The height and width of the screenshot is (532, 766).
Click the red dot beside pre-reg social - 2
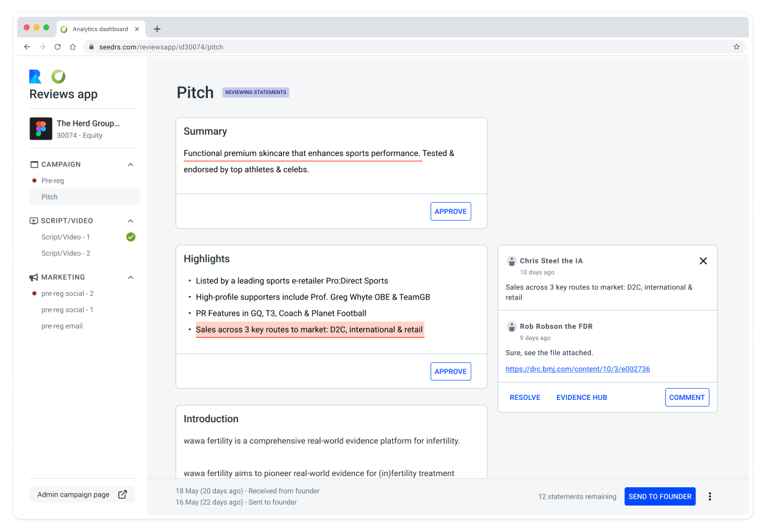34,293
